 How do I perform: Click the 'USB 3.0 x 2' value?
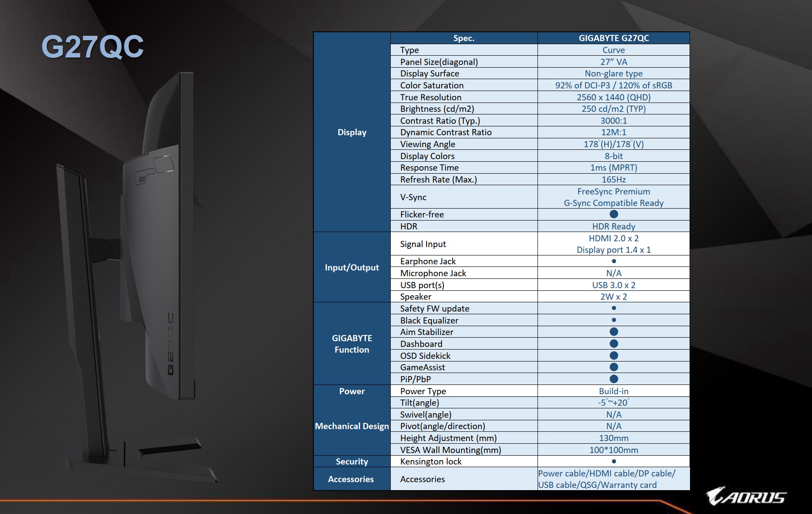tap(614, 285)
